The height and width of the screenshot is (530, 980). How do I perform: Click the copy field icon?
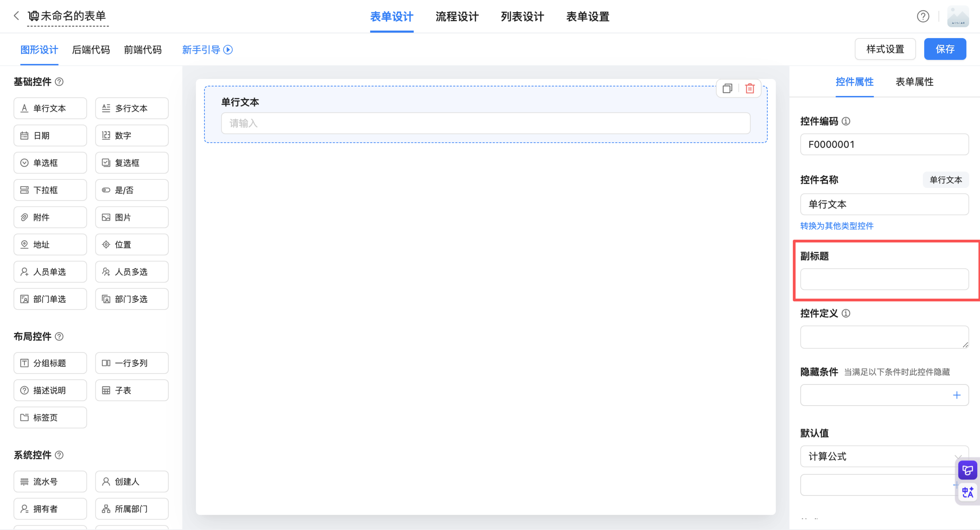click(x=727, y=88)
